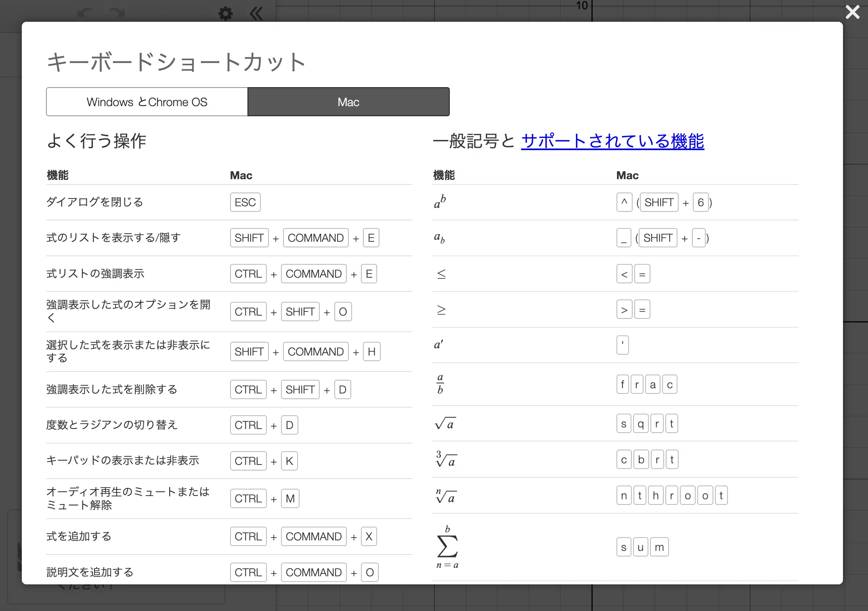Click the apostrophe key badge for a prime

pos(623,345)
